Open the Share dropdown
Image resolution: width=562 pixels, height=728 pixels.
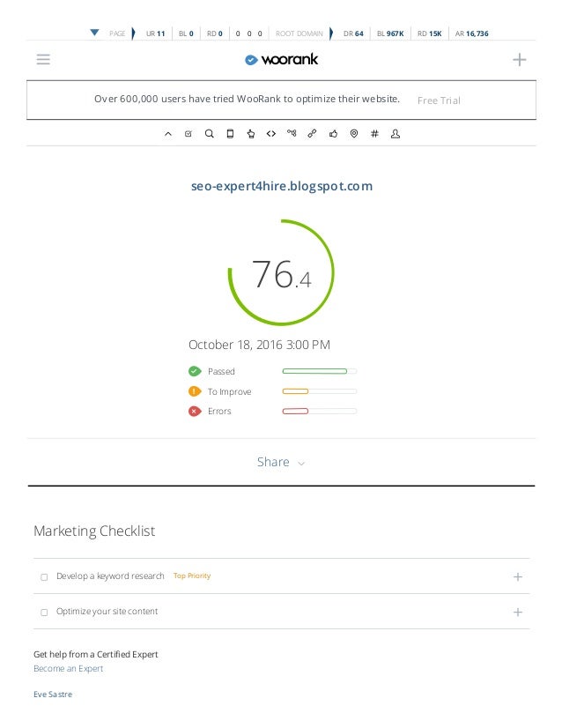coord(281,462)
